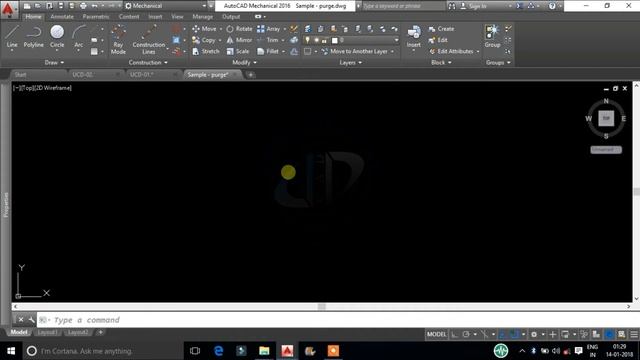Toggle the layer lightbulb on/off icon
The image size is (640, 360).
pyautogui.click(x=307, y=40)
